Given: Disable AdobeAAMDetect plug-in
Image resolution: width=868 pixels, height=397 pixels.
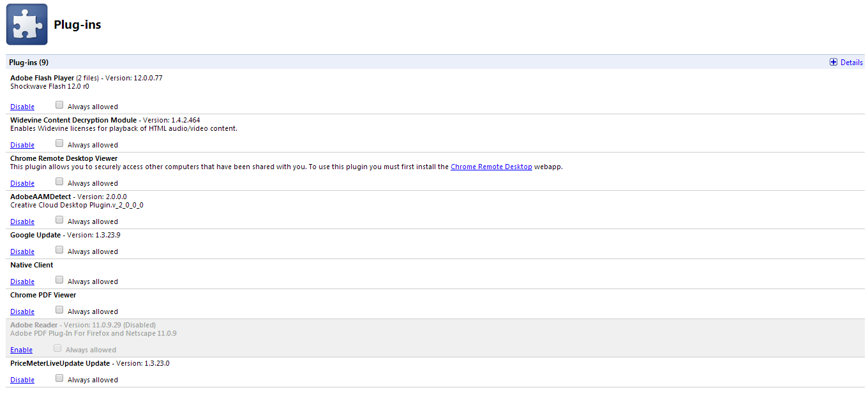Looking at the screenshot, I should 22,221.
